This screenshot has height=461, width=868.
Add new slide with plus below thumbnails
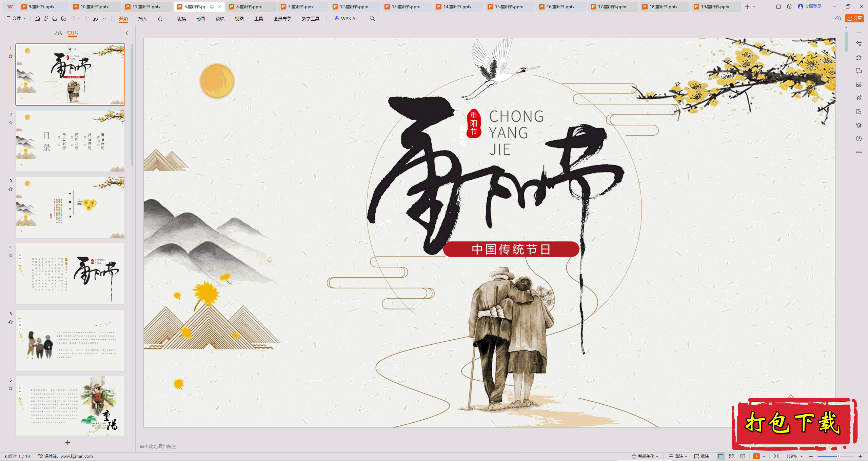[x=68, y=442]
